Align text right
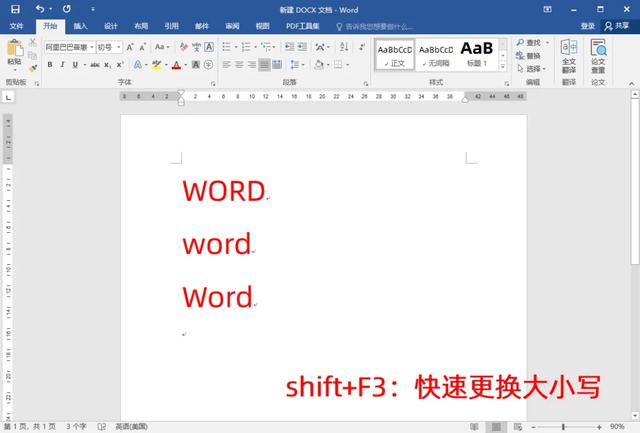 [x=252, y=64]
